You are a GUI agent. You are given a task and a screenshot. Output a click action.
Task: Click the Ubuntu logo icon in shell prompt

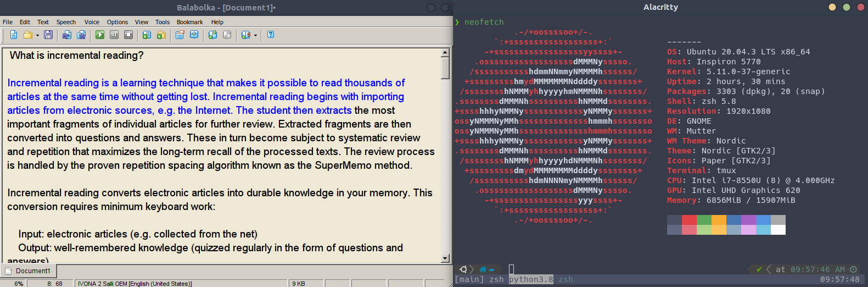point(463,269)
